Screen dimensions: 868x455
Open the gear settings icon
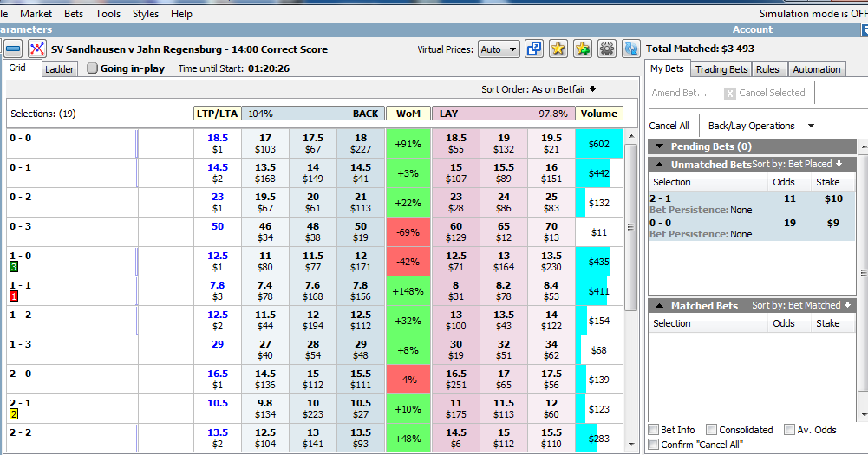click(x=607, y=49)
